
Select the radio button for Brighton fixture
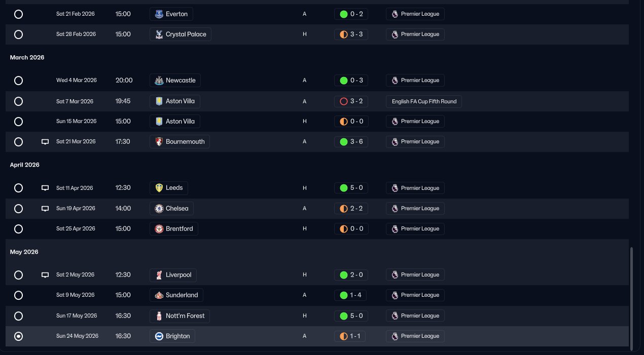coord(19,336)
